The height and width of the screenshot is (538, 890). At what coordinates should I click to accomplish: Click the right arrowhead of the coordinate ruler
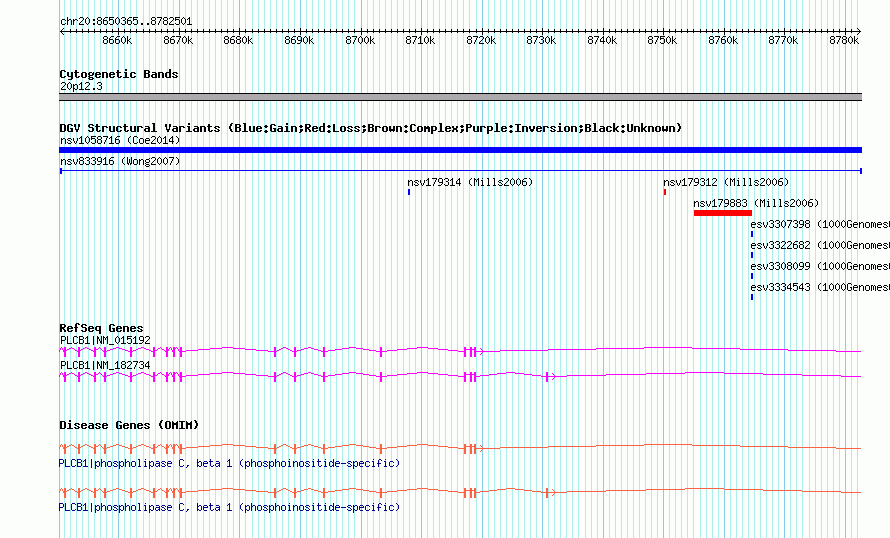coord(859,32)
